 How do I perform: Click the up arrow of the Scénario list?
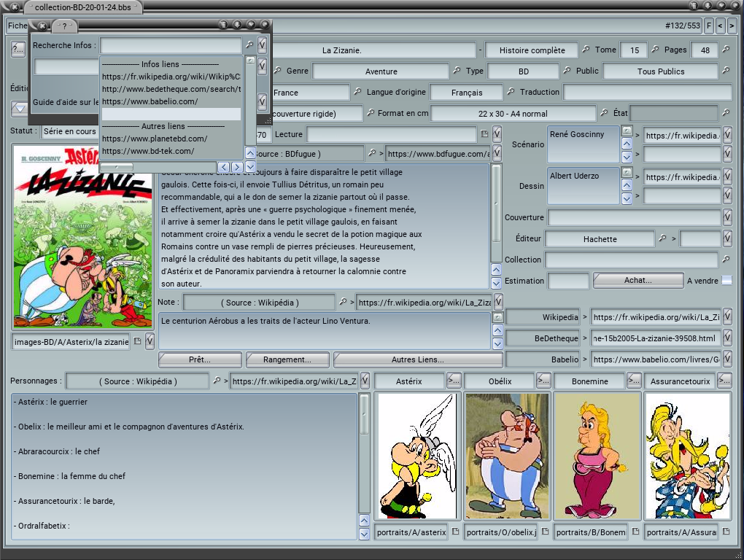tap(627, 143)
